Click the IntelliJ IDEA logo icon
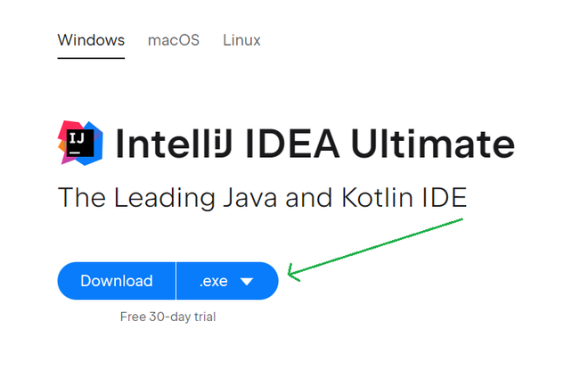The height and width of the screenshot is (371, 588). click(x=80, y=143)
